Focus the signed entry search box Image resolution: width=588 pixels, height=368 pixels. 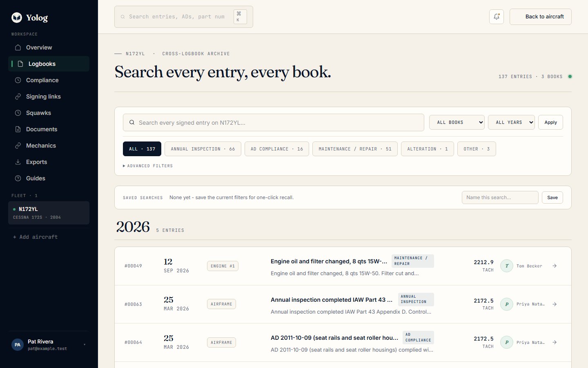pos(274,122)
